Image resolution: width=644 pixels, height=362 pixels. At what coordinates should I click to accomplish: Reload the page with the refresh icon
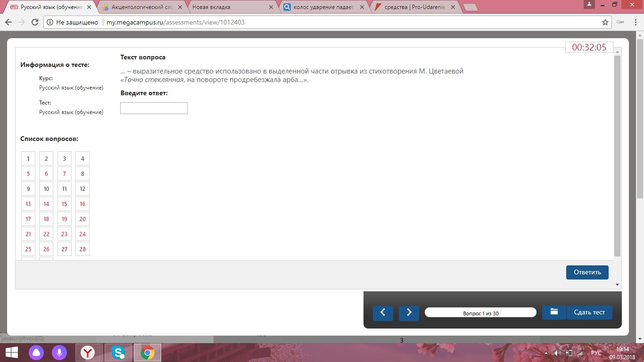pos(34,22)
